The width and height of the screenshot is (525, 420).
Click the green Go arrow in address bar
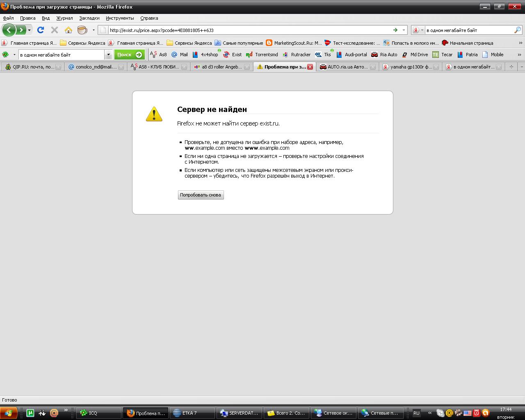pos(395,30)
